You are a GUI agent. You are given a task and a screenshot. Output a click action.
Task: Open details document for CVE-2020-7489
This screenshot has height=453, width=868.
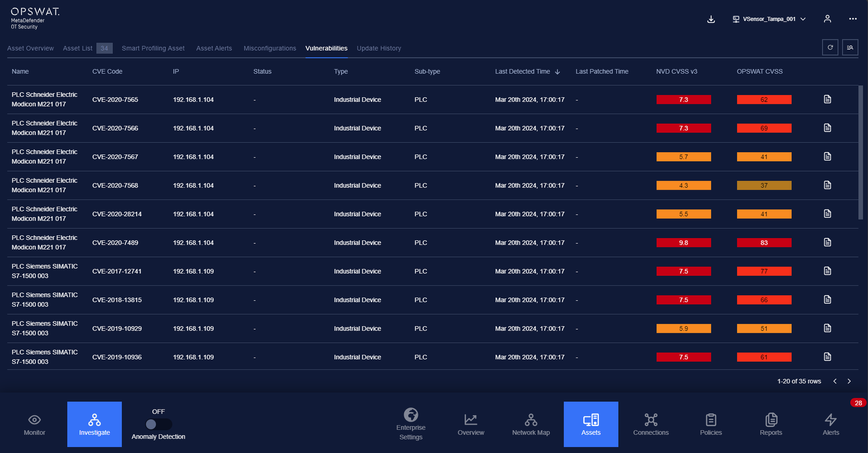827,242
